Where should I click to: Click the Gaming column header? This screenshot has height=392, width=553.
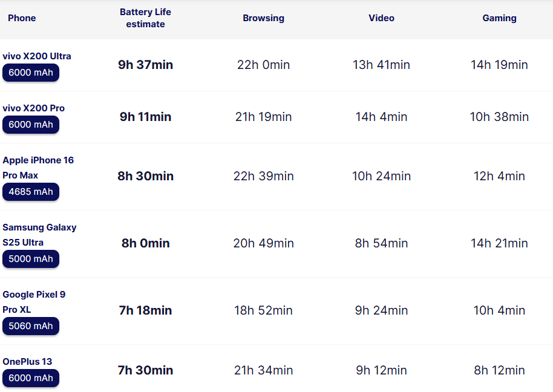499,18
